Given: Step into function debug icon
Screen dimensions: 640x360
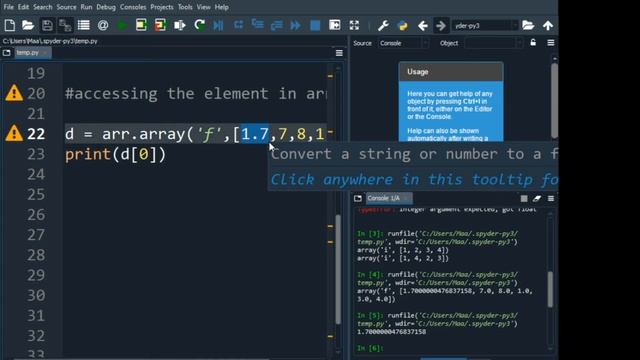Looking at the screenshot, I should pos(258,25).
